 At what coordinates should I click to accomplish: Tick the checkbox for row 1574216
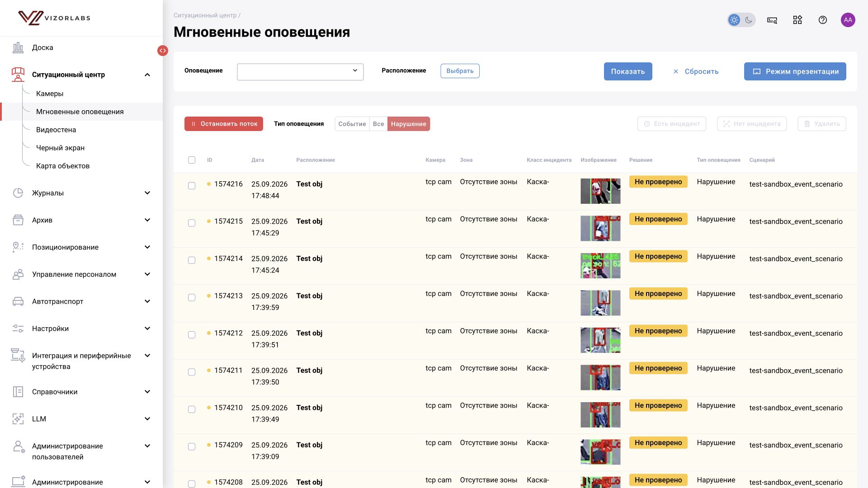point(192,186)
